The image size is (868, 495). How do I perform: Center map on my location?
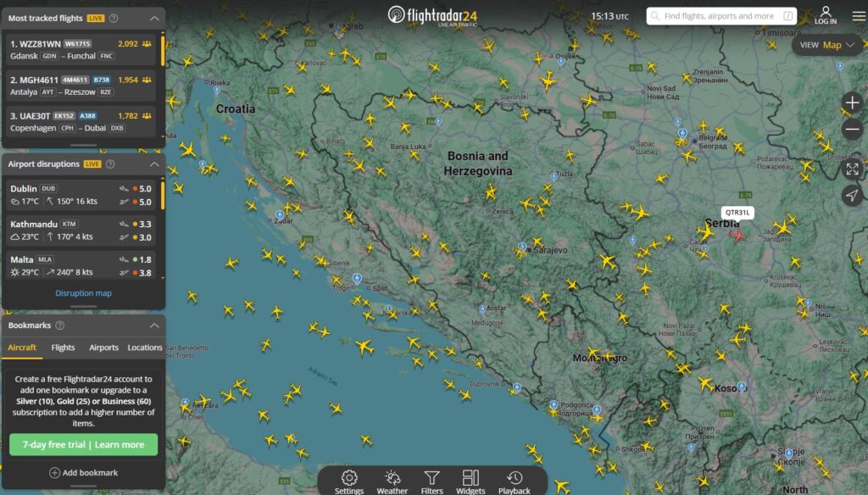coord(852,196)
